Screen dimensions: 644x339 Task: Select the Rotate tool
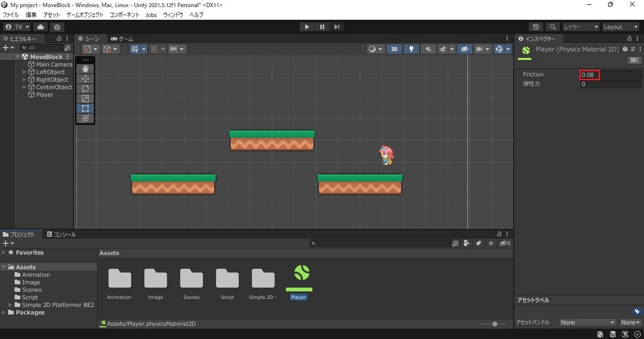coord(85,89)
